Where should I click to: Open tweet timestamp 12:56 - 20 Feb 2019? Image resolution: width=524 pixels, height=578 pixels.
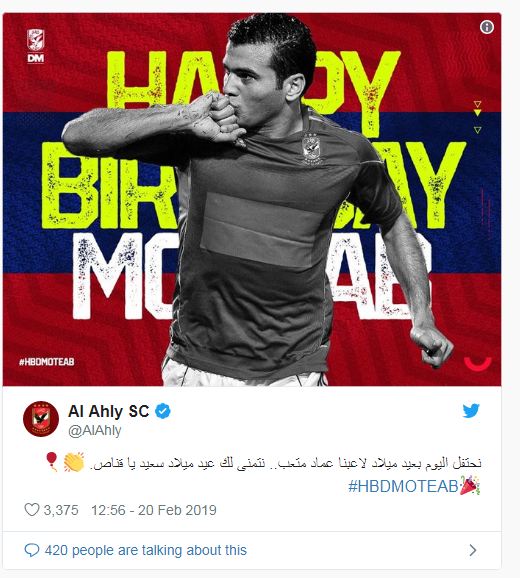coord(154,510)
